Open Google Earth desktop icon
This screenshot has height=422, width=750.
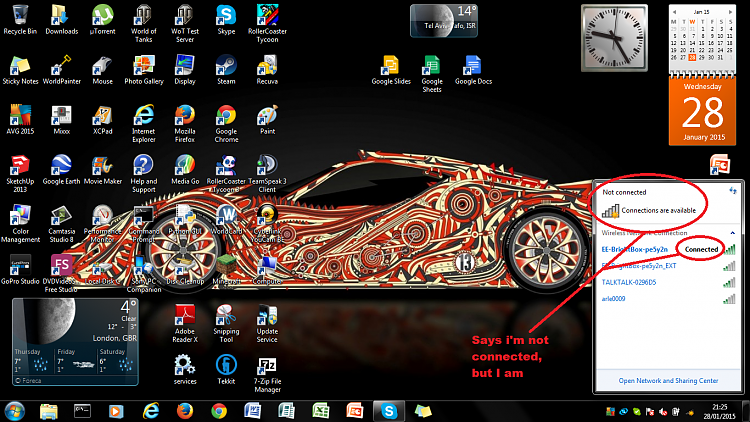tap(61, 170)
